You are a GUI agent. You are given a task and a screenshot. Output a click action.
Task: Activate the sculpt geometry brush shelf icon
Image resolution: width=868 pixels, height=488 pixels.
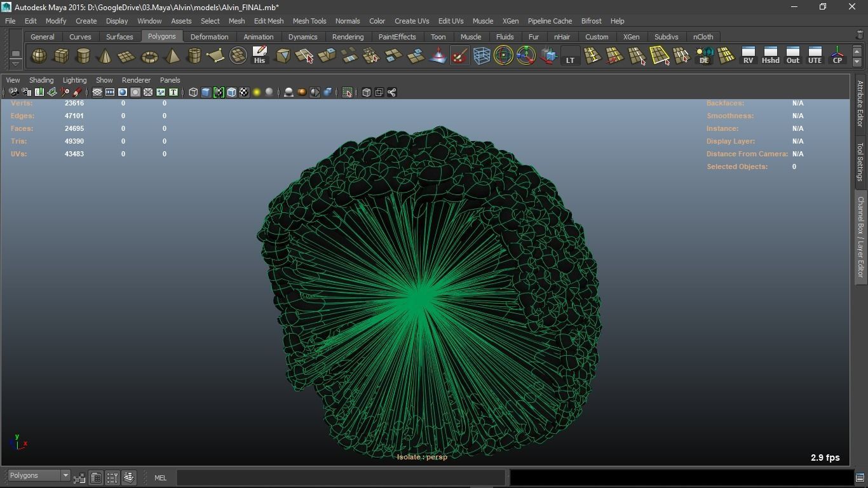point(459,56)
